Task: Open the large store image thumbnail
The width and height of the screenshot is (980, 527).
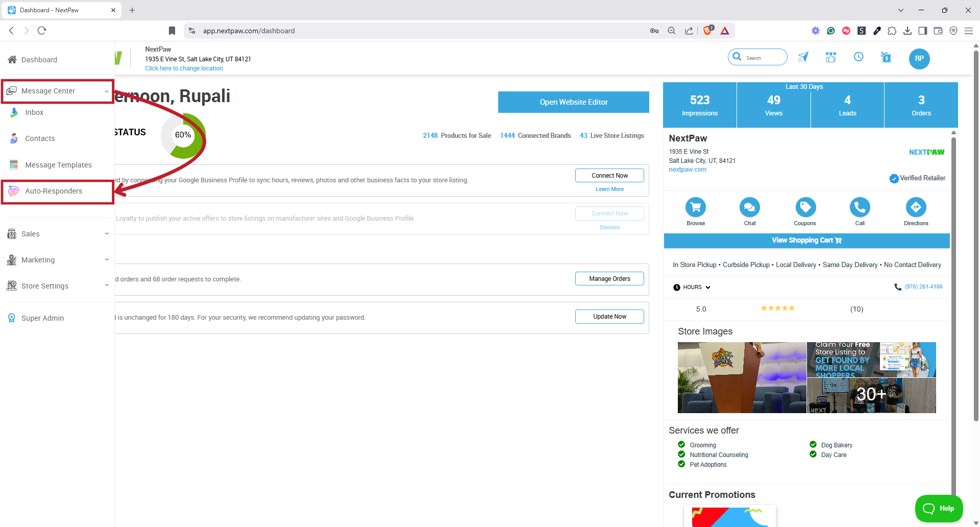Action: click(x=742, y=377)
